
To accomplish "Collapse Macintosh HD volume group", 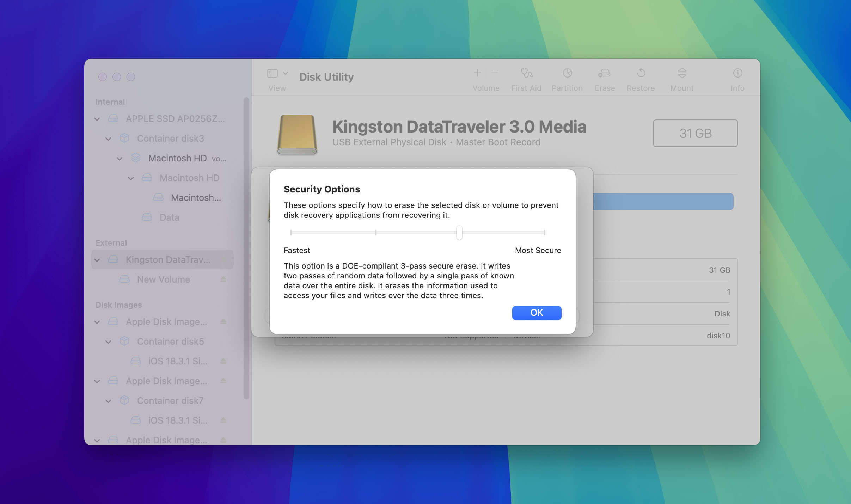I will click(120, 159).
